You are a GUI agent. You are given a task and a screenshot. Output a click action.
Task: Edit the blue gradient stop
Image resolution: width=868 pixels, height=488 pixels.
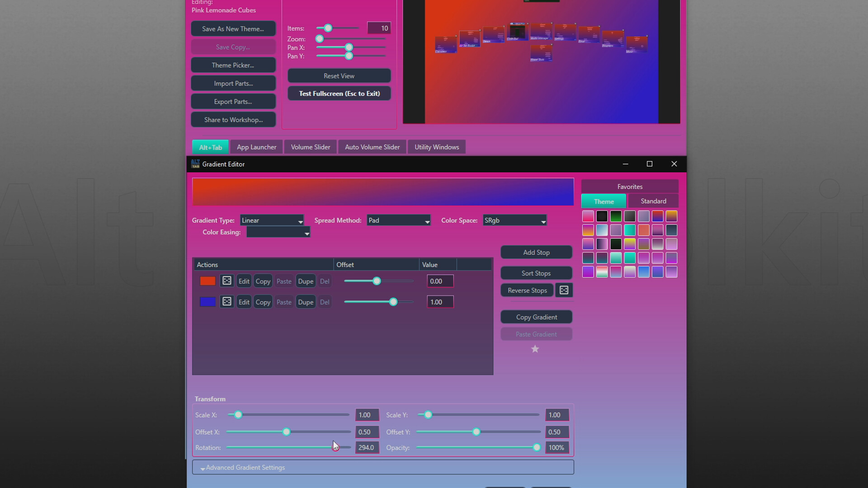[x=244, y=301]
